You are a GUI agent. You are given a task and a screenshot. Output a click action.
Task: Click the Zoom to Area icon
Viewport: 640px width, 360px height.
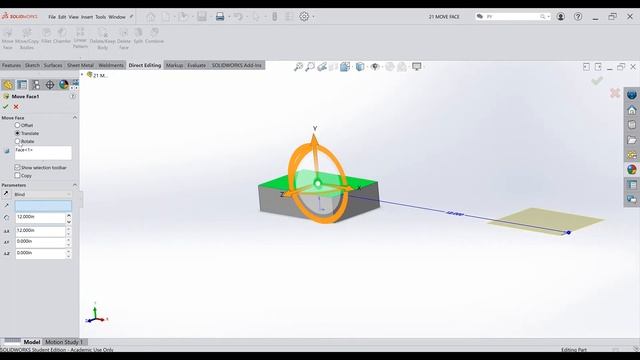[310, 67]
